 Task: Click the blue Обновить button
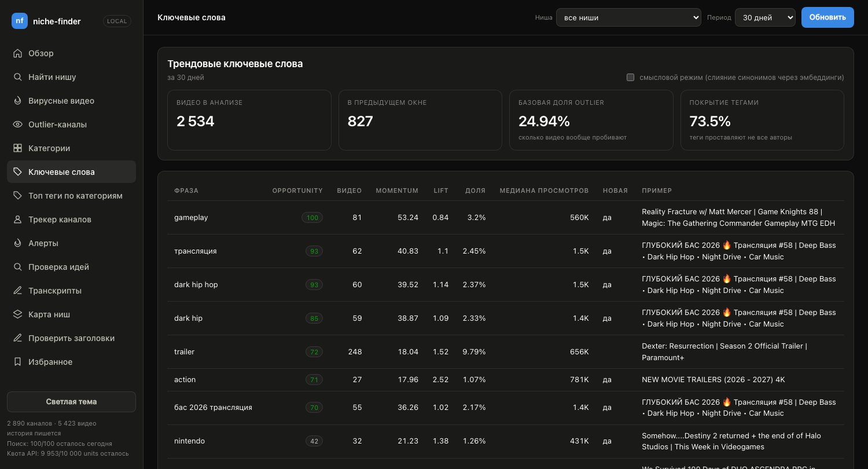pyautogui.click(x=827, y=17)
